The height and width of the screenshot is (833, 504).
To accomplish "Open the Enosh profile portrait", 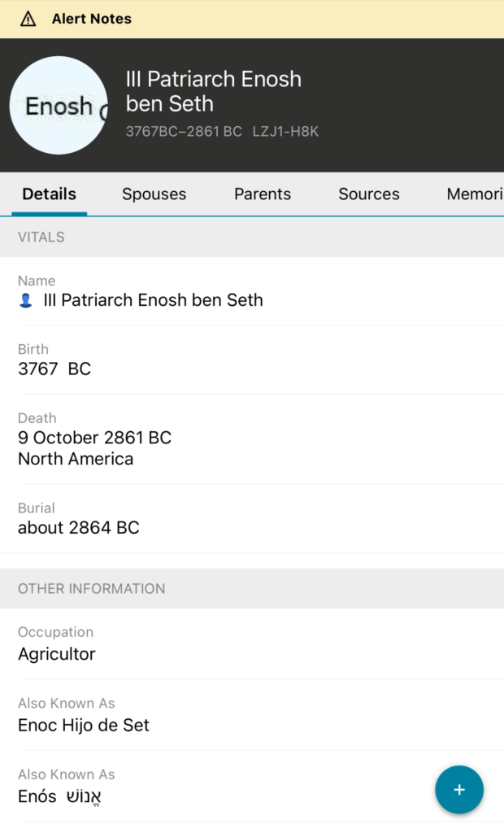I will point(59,106).
